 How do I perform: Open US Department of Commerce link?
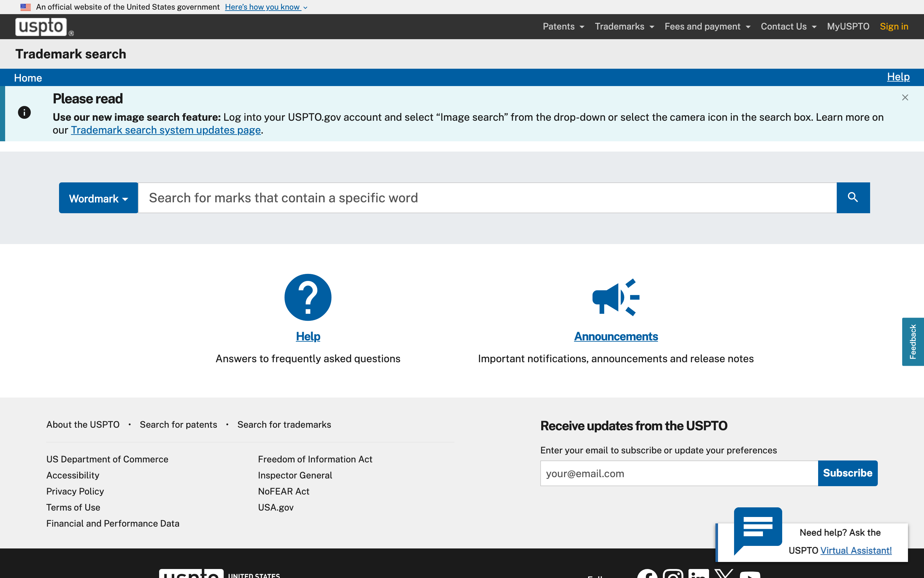pyautogui.click(x=107, y=459)
